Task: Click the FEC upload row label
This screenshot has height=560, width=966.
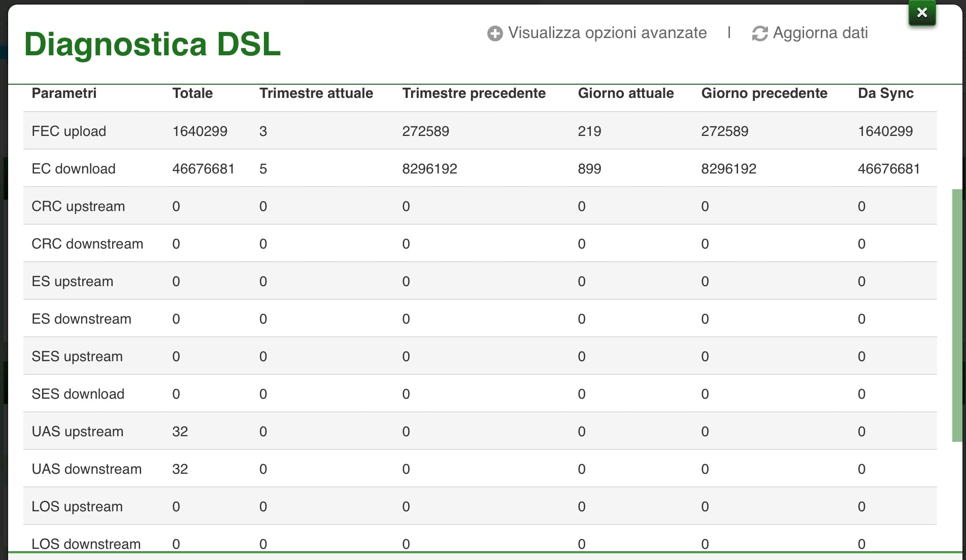Action: (69, 131)
